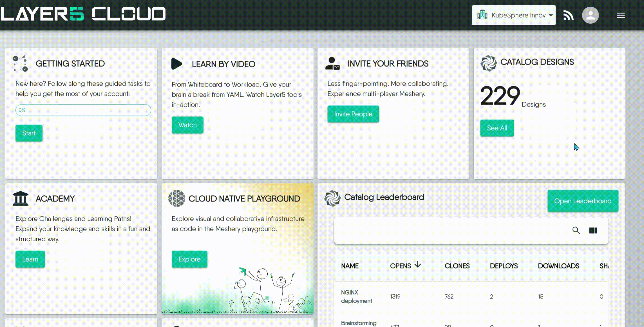The height and width of the screenshot is (327, 644).
Task: Open the RSS feed notifications icon
Action: [568, 15]
